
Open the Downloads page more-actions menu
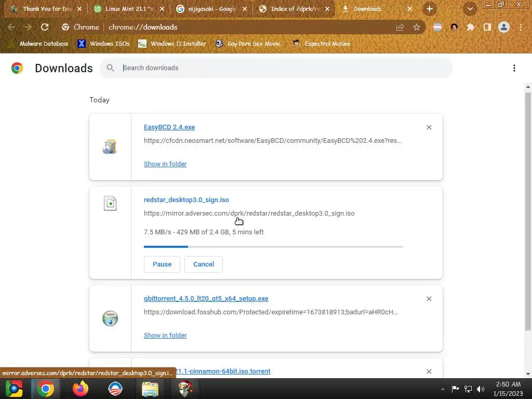(514, 68)
